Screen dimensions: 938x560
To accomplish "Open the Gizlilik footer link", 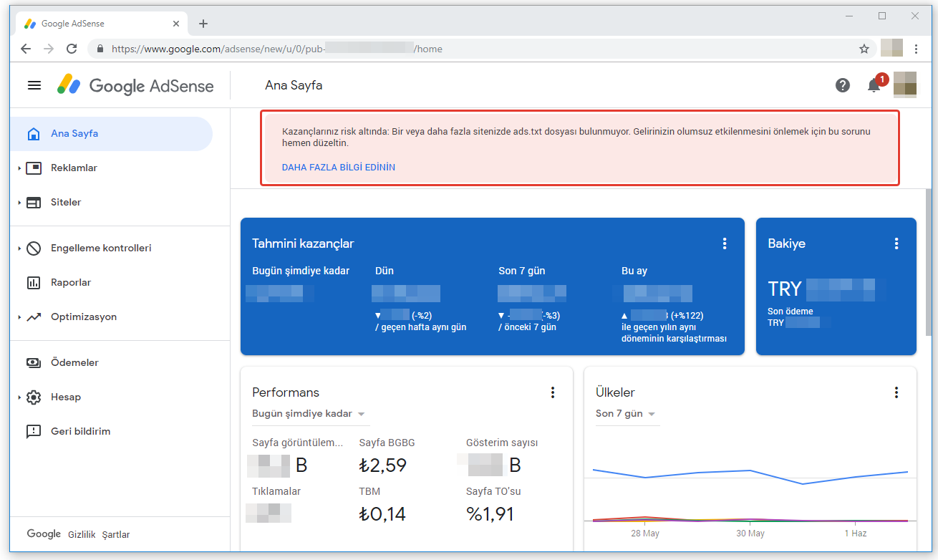I will tap(82, 535).
